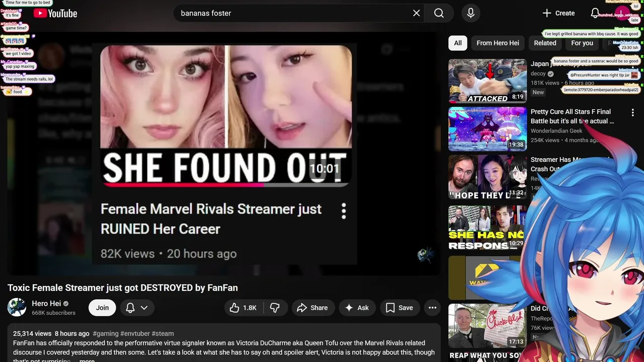The width and height of the screenshot is (644, 362).
Task: Open the Wonderlandian Geek channel name
Action: point(556,131)
